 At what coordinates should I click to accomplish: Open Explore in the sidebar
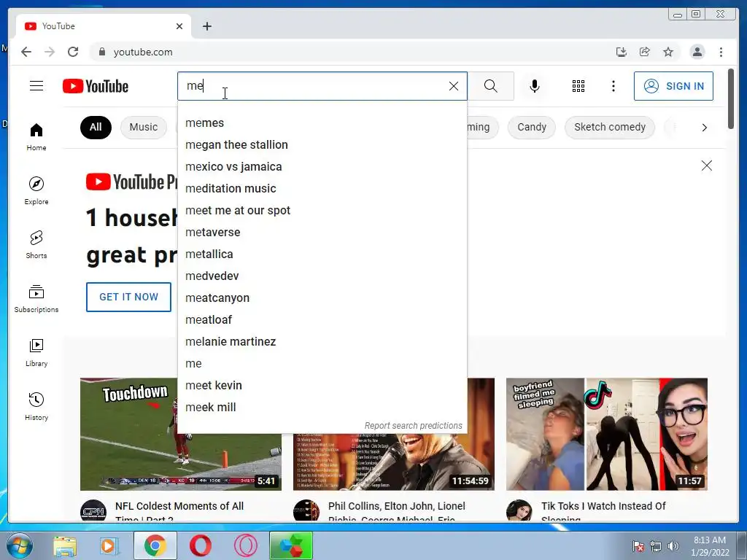(x=36, y=190)
